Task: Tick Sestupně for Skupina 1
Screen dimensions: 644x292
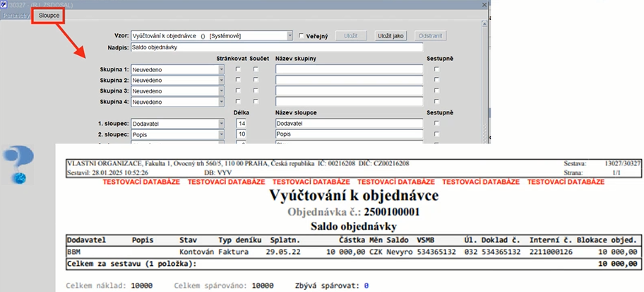Action: 436,69
